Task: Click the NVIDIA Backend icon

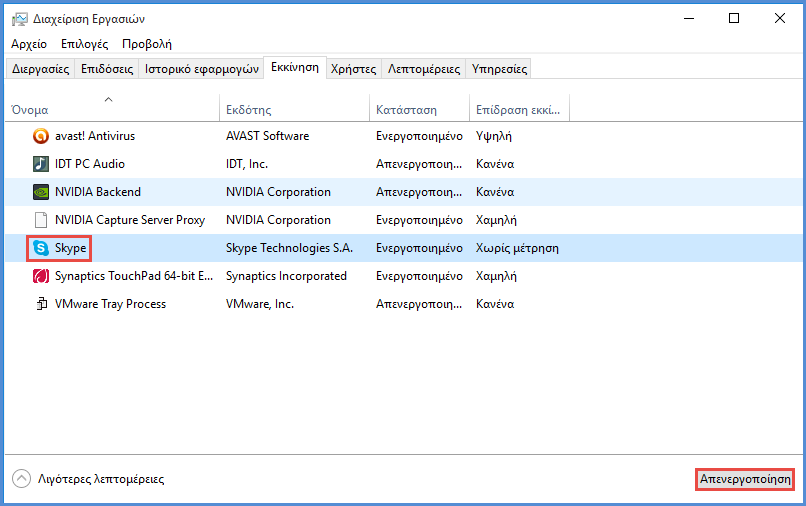Action: [41, 192]
